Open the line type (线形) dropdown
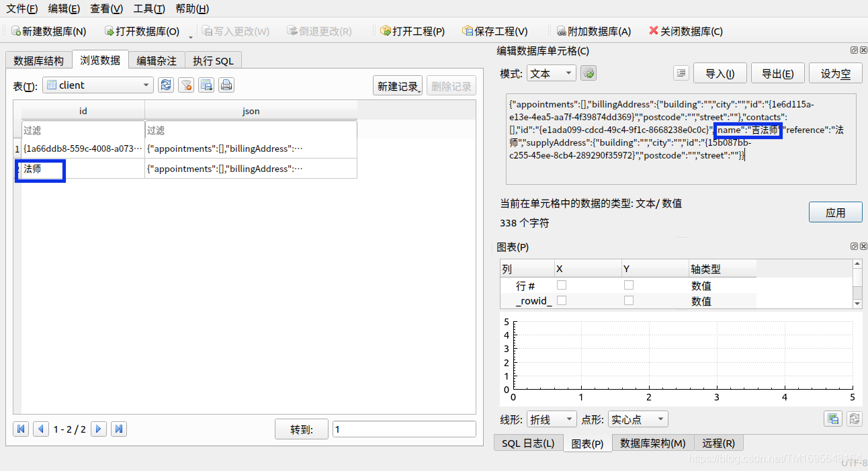 [x=551, y=419]
